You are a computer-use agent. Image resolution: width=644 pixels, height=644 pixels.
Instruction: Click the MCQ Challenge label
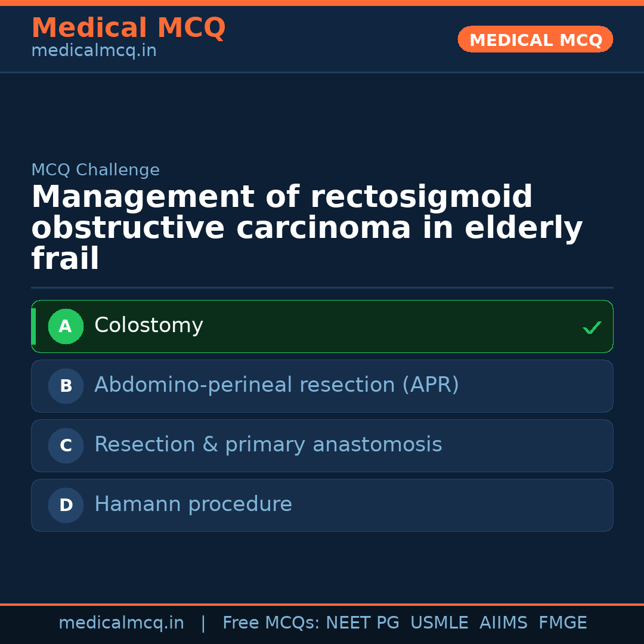pos(95,170)
